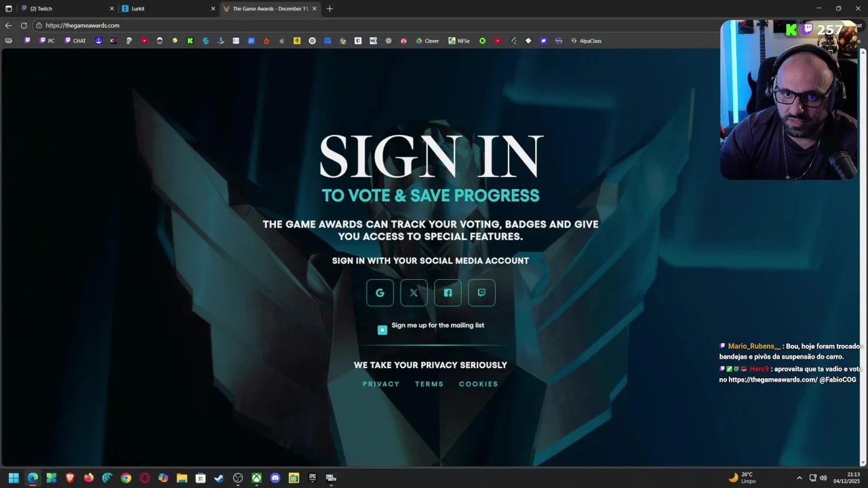
Task: Switch to the (2) Twitch tab
Action: pyautogui.click(x=66, y=9)
